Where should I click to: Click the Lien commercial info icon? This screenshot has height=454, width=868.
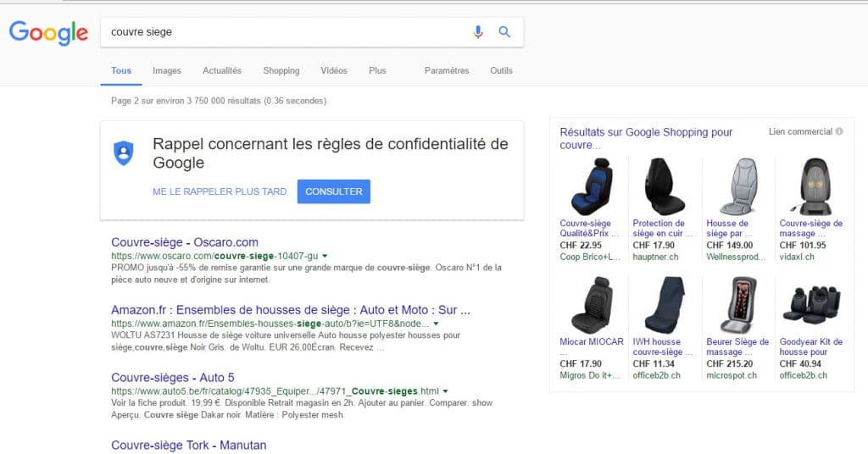839,131
